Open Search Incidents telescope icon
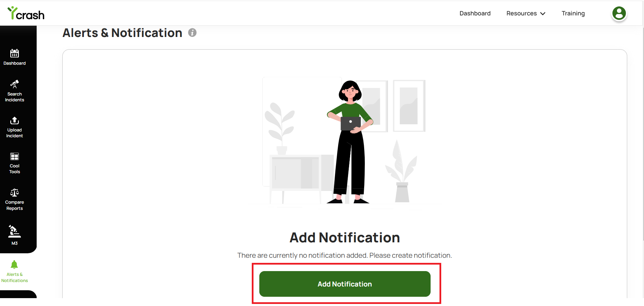The height and width of the screenshot is (306, 644). [x=14, y=84]
